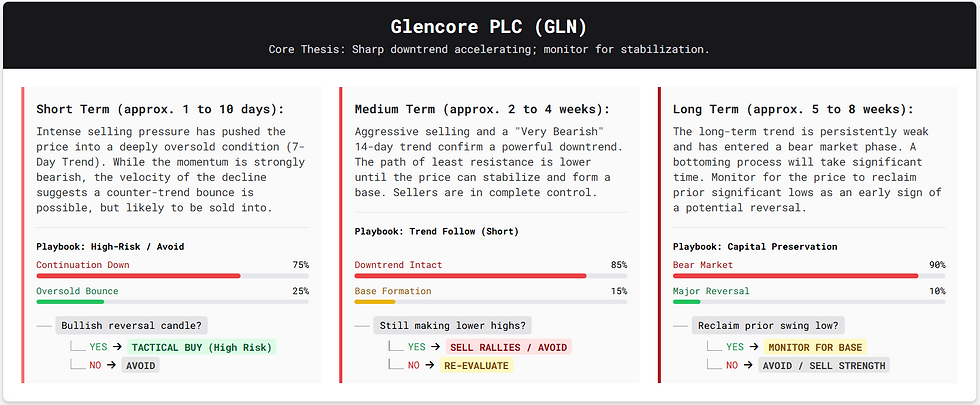Click the 90% value
Image resolution: width=980 pixels, height=405 pixels.
click(937, 265)
